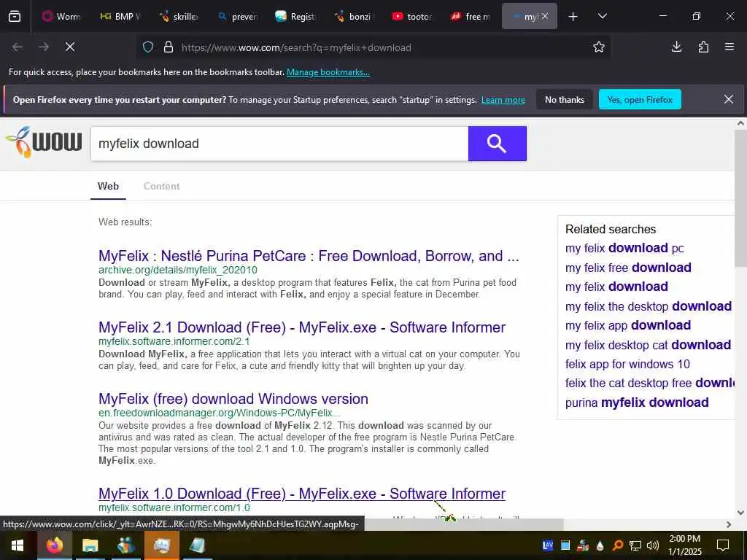Open MyFelix 2.1 Download Software Informer result
Screen dimensions: 747x560
click(x=302, y=327)
